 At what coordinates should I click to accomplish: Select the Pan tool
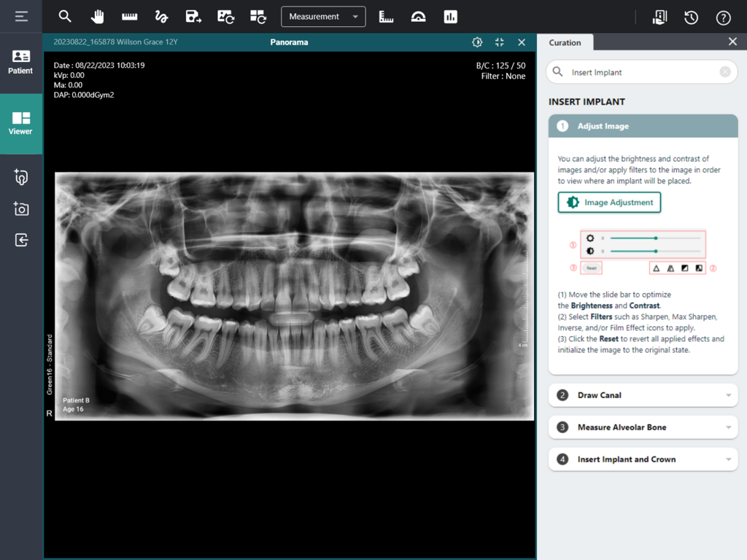[x=97, y=16]
